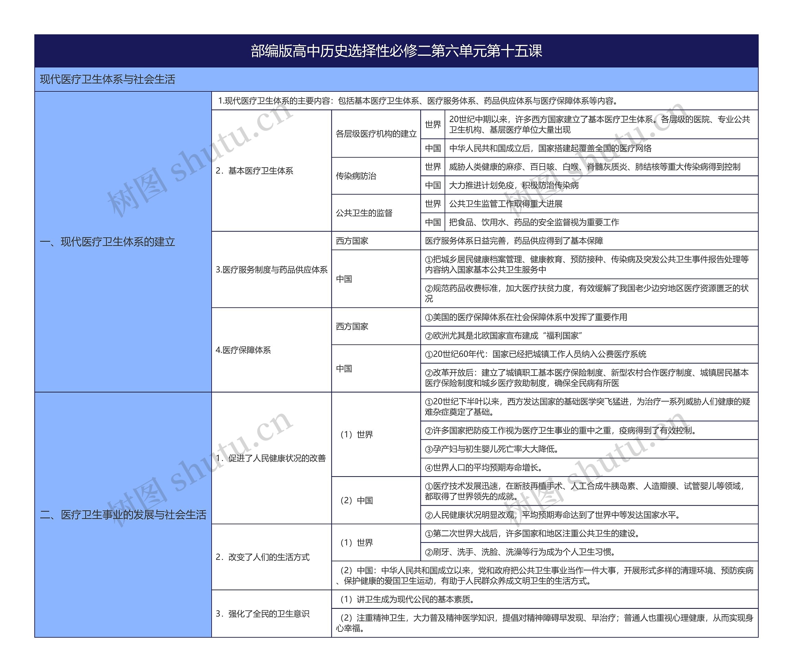This screenshot has width=793, height=672.
Task: Select （1）世界 in 促进了人民健康状况的改善 section
Action: coord(376,434)
